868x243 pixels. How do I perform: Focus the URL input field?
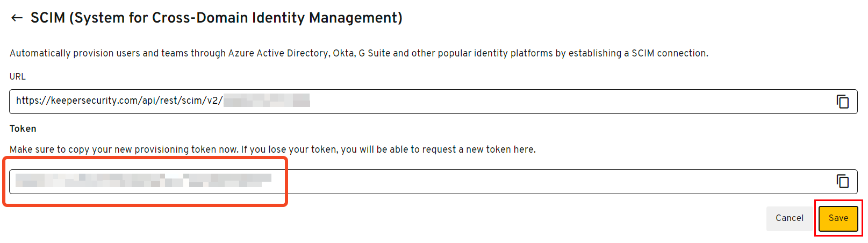(433, 102)
